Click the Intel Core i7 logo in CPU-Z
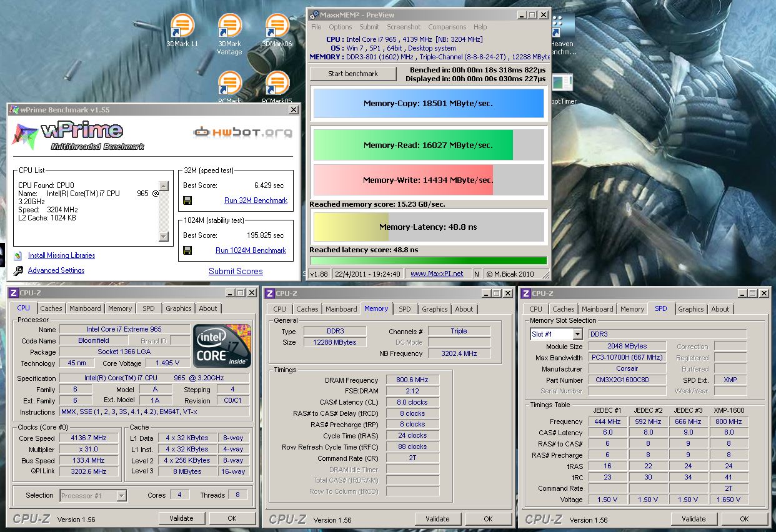Screen dimensions: 776x532 click(222, 345)
